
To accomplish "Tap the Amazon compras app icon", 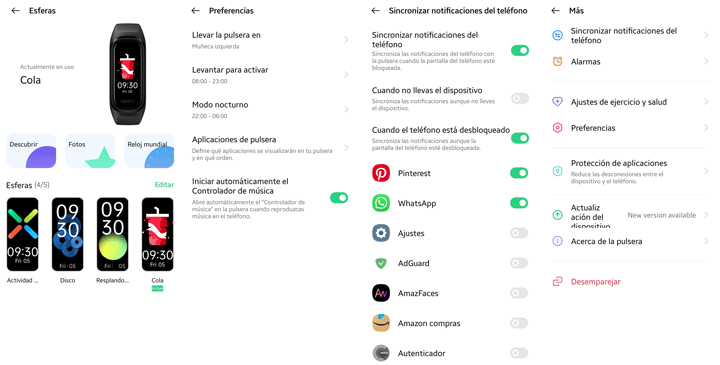I will [x=381, y=323].
